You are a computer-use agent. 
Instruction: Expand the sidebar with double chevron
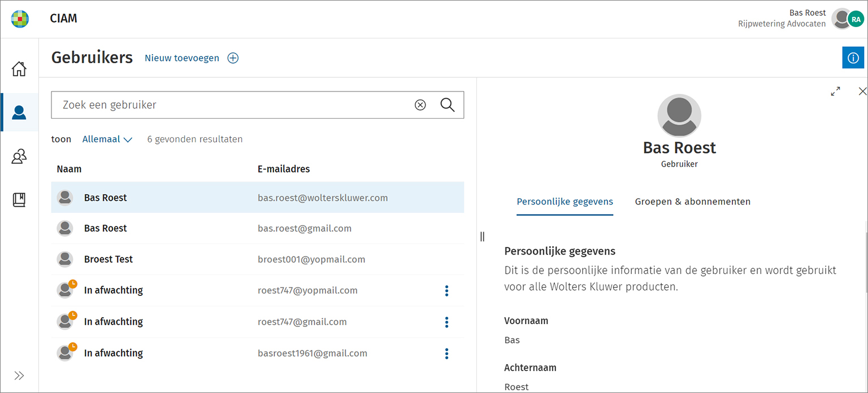(19, 375)
